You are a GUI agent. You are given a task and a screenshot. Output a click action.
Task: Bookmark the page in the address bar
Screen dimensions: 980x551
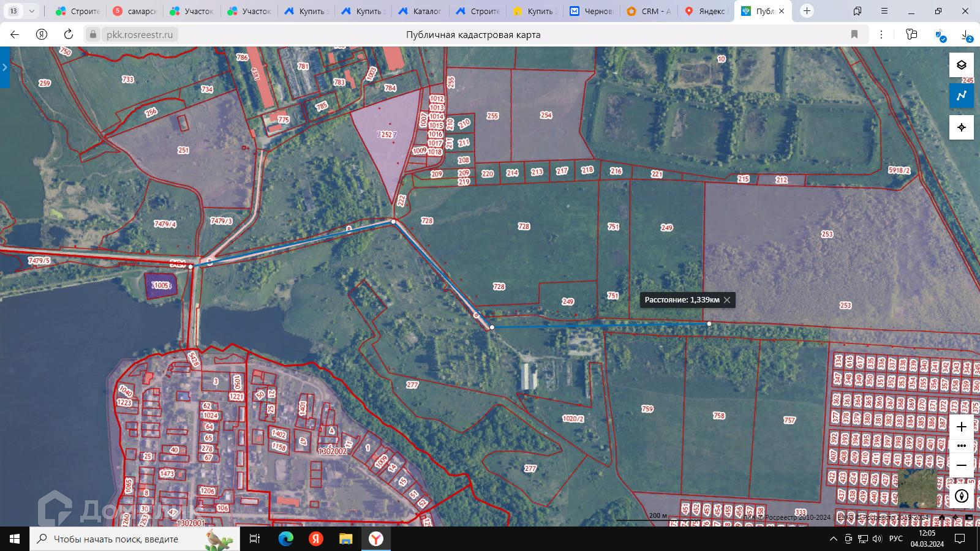click(x=854, y=35)
